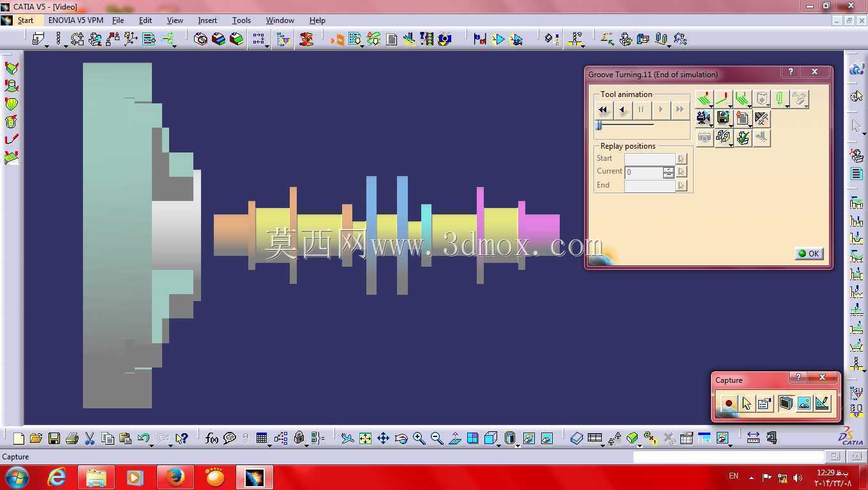This screenshot has width=868, height=490.
Task: Click the Copy icon in bottom toolbar
Action: click(108, 438)
